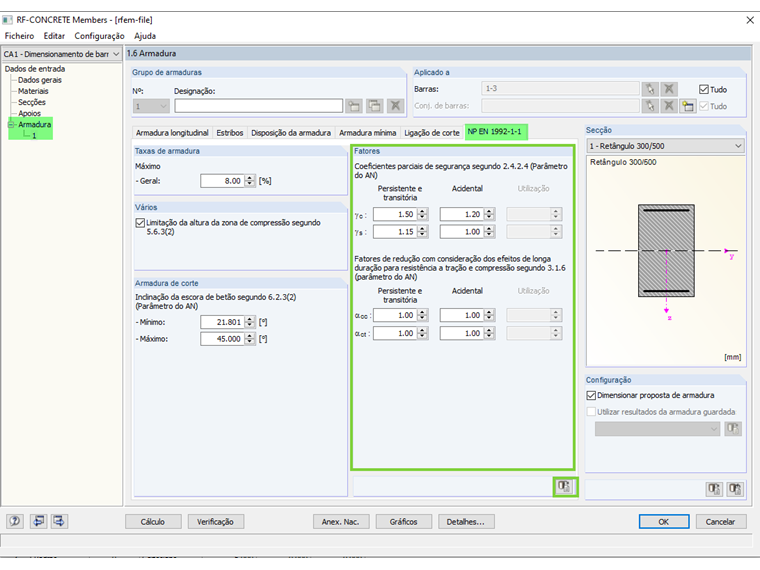The image size is (760, 570).
Task: Click the left icon below section preview
Action: 714,489
